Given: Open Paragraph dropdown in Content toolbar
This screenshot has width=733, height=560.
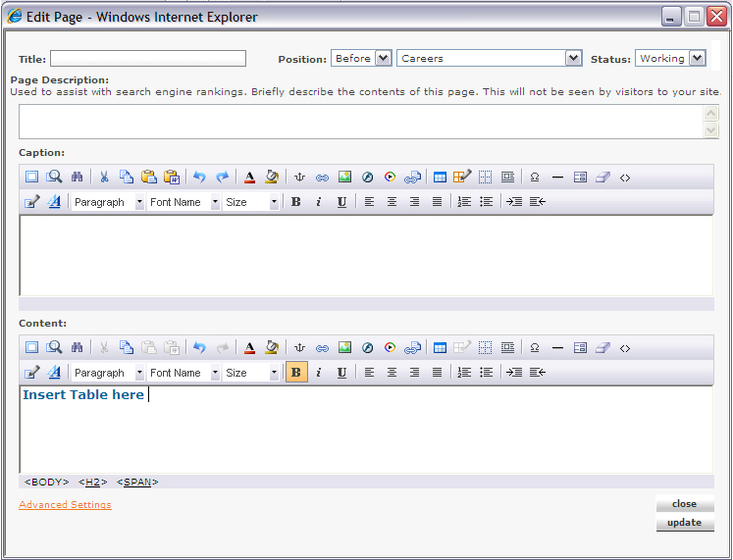Looking at the screenshot, I should tap(108, 373).
